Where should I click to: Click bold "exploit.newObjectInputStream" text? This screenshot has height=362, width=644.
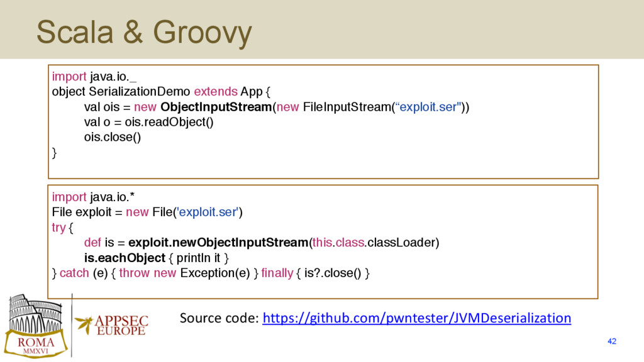[218, 243]
